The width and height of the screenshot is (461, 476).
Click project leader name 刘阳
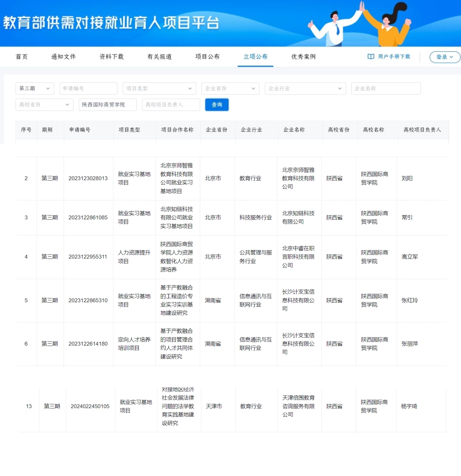pos(407,178)
